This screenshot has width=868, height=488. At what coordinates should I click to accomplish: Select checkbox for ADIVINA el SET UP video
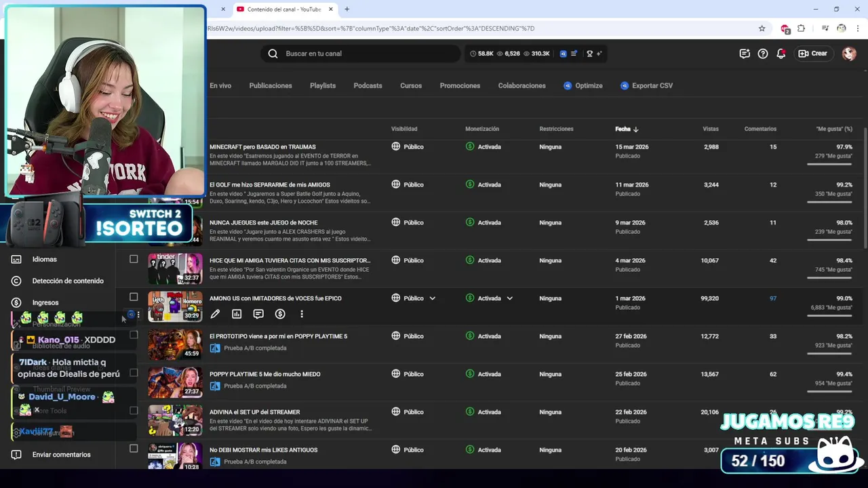point(134,411)
